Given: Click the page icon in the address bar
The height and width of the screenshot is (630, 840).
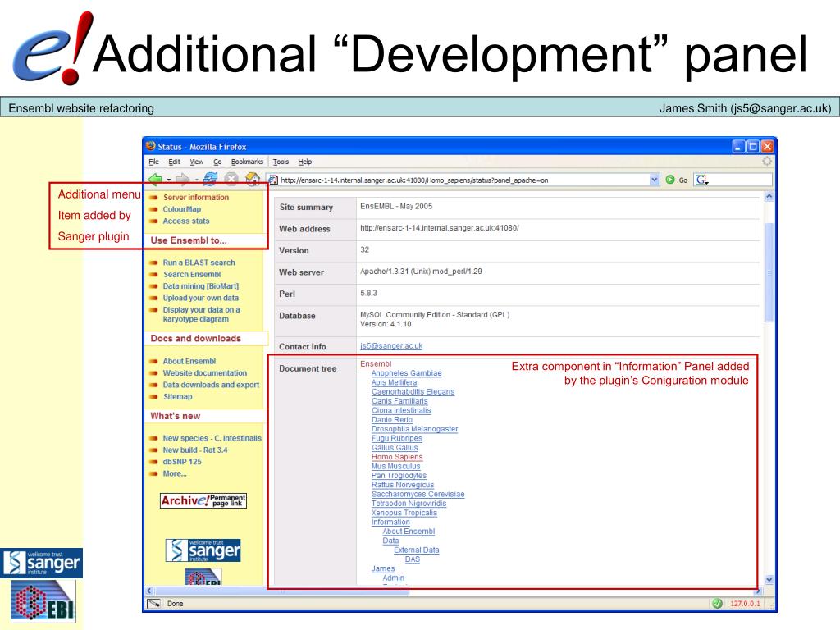Looking at the screenshot, I should tap(273, 180).
